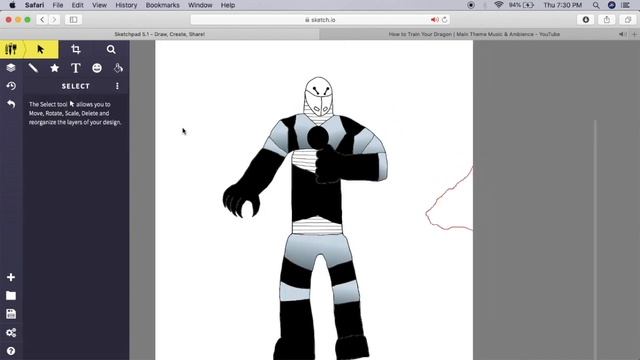Viewport: 640px width, 360px height.
Task: Show Safari downloads
Action: tap(586, 20)
